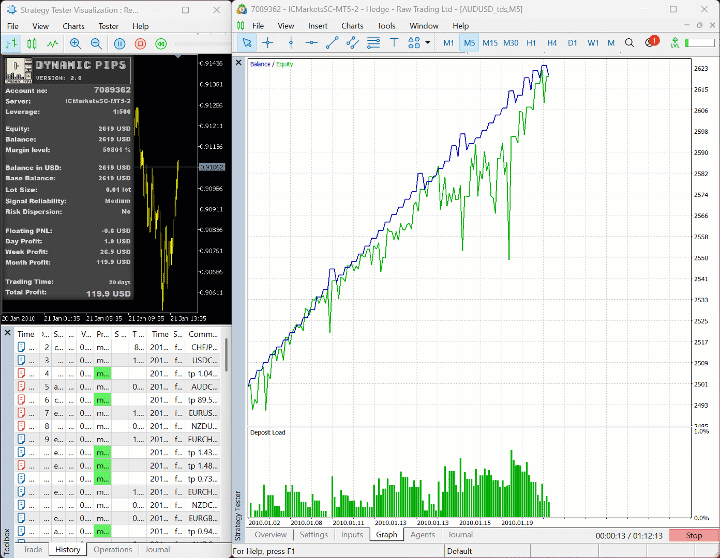This screenshot has height=558, width=720.
Task: Select the text label tool
Action: click(394, 43)
